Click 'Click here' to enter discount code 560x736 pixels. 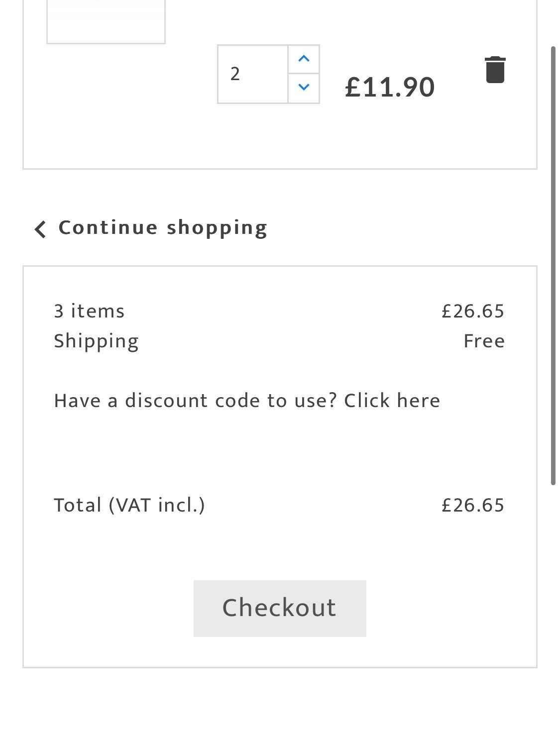392,401
